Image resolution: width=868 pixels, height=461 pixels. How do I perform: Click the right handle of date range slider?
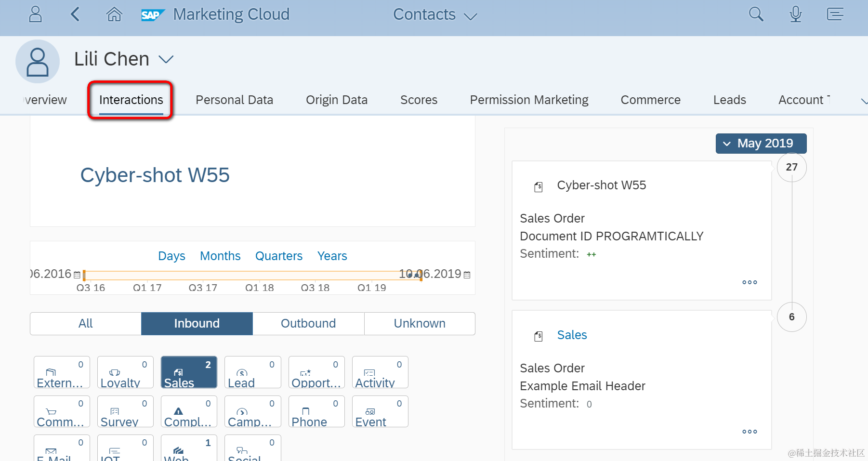[421, 276]
